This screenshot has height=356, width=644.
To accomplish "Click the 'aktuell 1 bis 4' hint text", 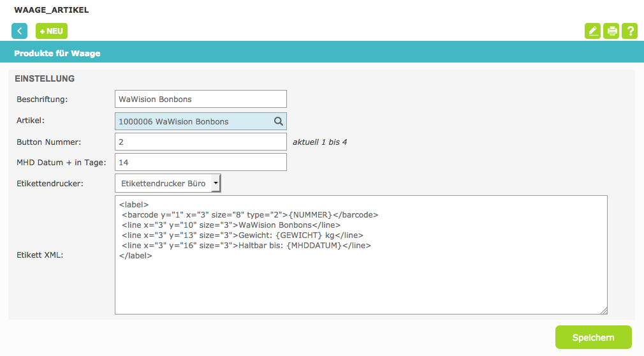I will (319, 142).
